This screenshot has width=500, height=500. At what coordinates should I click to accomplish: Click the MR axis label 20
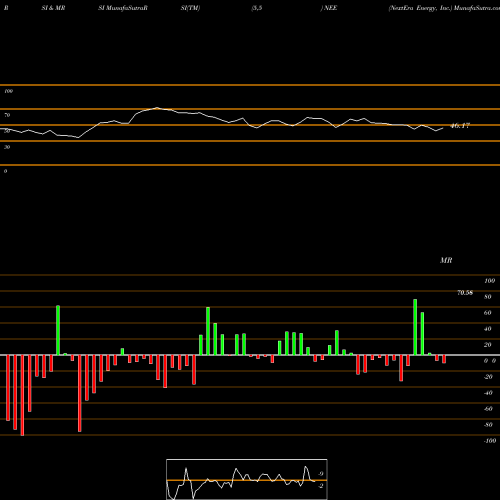pos(488,345)
